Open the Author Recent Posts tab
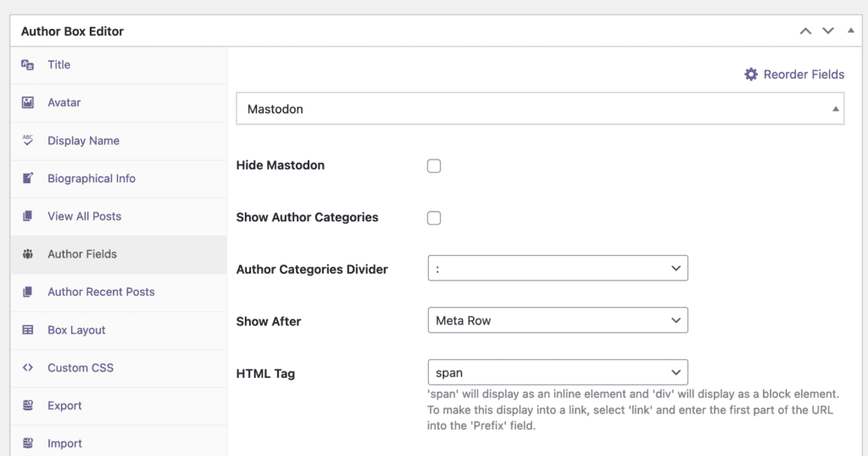The image size is (868, 456). [x=119, y=292]
